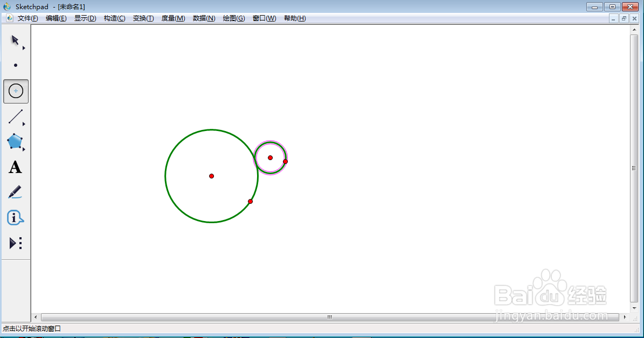Click the vertical scrollbar up arrow
The image size is (644, 338).
[x=634, y=29]
